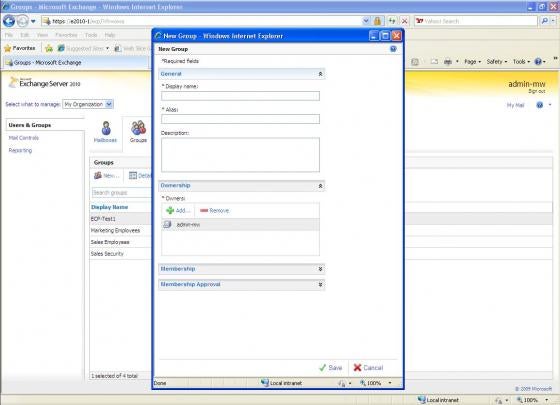
Task: Open the File menu
Action: point(9,35)
